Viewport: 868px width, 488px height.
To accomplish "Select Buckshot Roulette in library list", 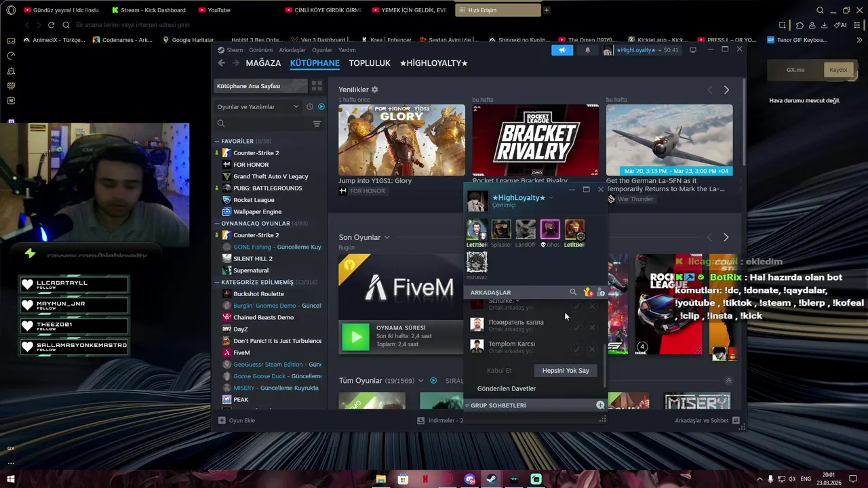I will 258,293.
